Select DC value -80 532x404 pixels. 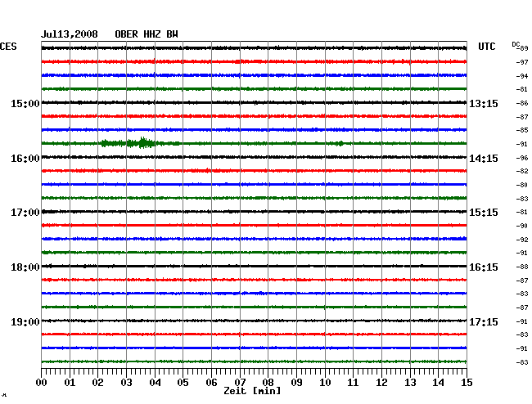click(x=522, y=185)
